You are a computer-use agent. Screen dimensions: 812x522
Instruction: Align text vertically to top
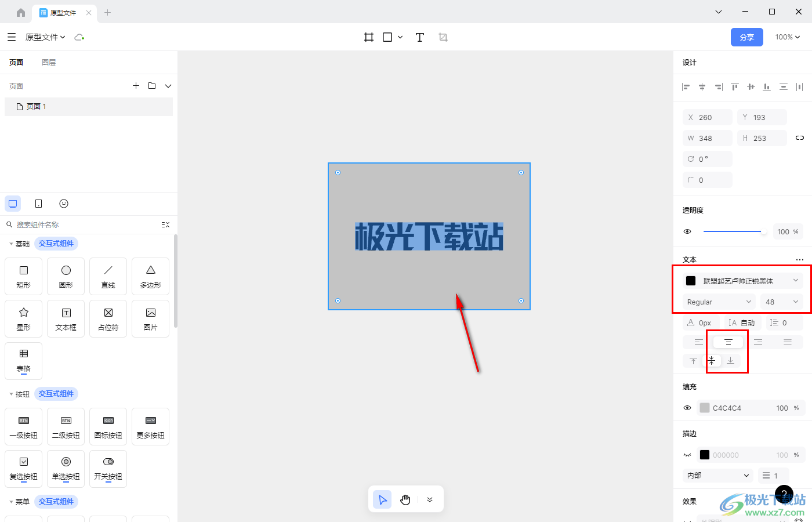693,361
